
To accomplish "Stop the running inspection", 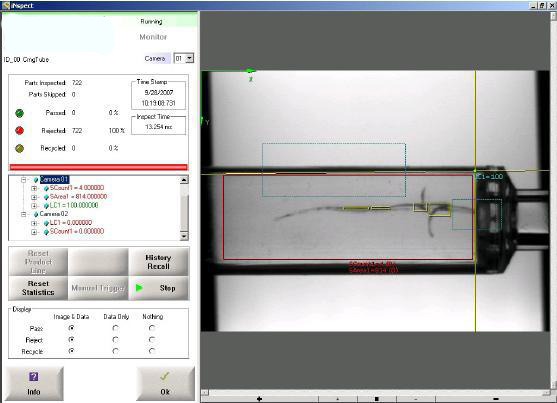I will coord(158,288).
